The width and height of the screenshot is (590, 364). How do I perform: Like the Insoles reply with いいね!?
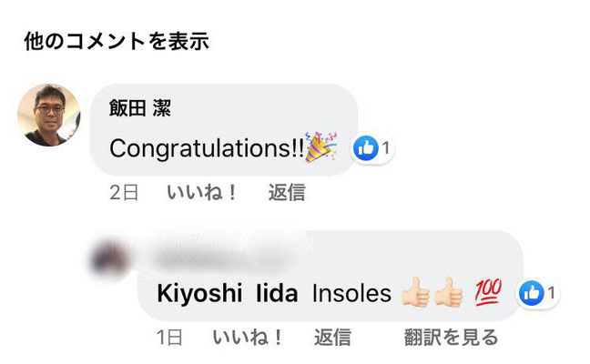click(248, 338)
